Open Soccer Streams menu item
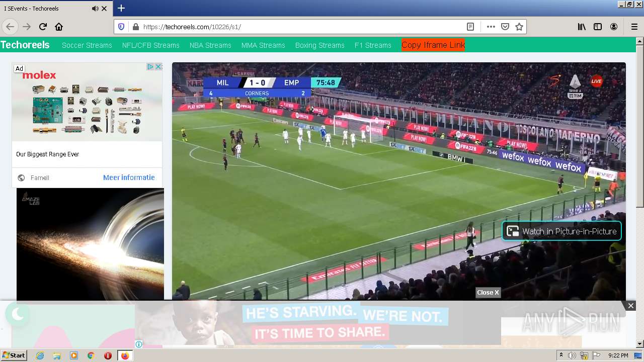Image resolution: width=644 pixels, height=362 pixels. coord(87,45)
